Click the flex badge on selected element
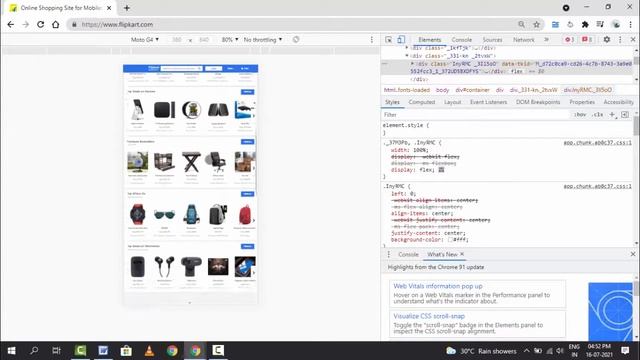Image resolution: width=640 pixels, height=360 pixels. [x=516, y=71]
